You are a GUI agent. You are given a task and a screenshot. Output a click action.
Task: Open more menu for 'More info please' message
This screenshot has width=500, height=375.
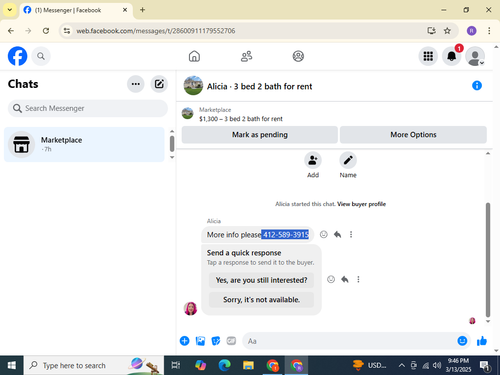351,234
